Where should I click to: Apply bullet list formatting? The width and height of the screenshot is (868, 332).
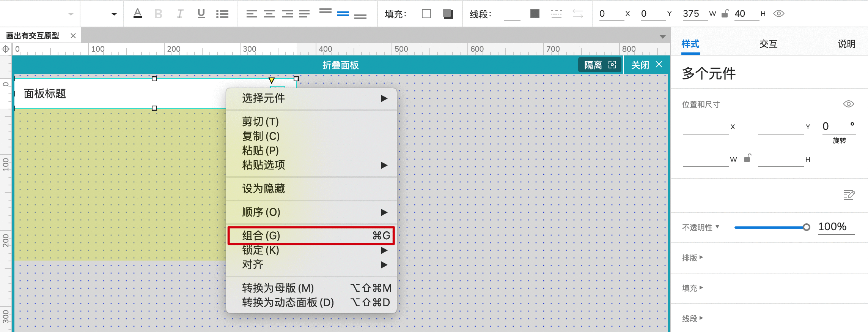pyautogui.click(x=222, y=14)
